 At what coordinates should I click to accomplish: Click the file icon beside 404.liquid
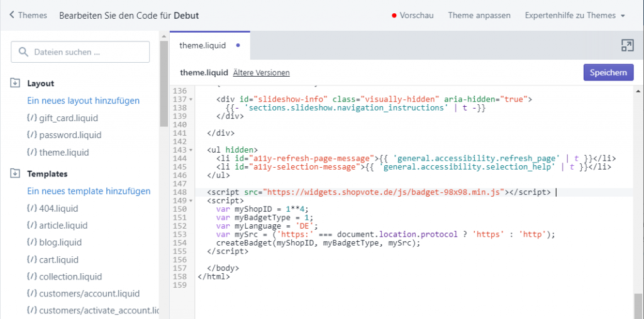tap(31, 208)
